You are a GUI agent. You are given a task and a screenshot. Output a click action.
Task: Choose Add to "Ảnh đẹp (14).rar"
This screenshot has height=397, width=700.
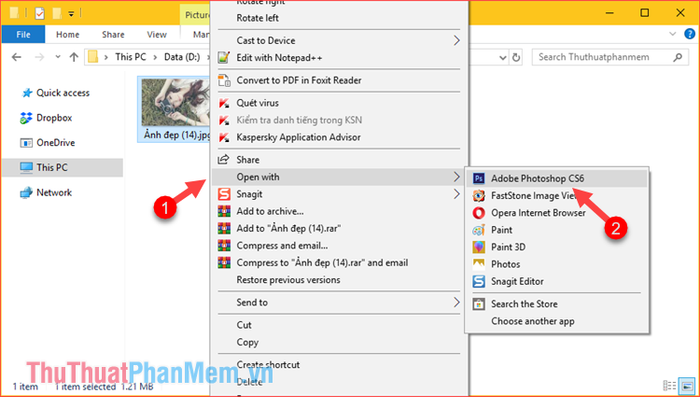[339, 229]
